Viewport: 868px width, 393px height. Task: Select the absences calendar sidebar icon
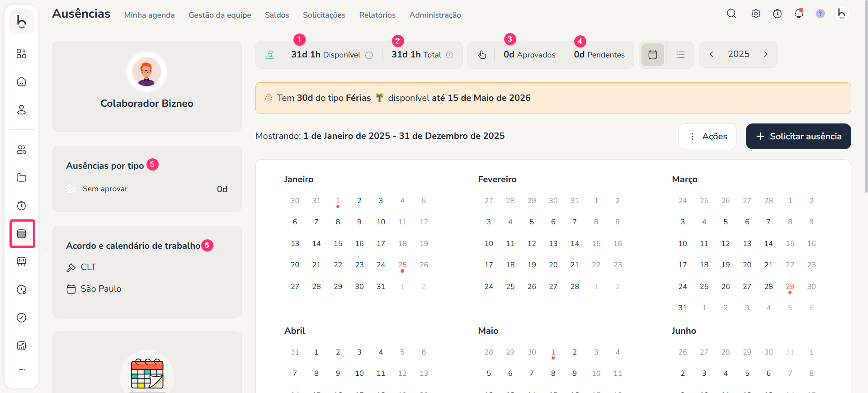(x=22, y=234)
